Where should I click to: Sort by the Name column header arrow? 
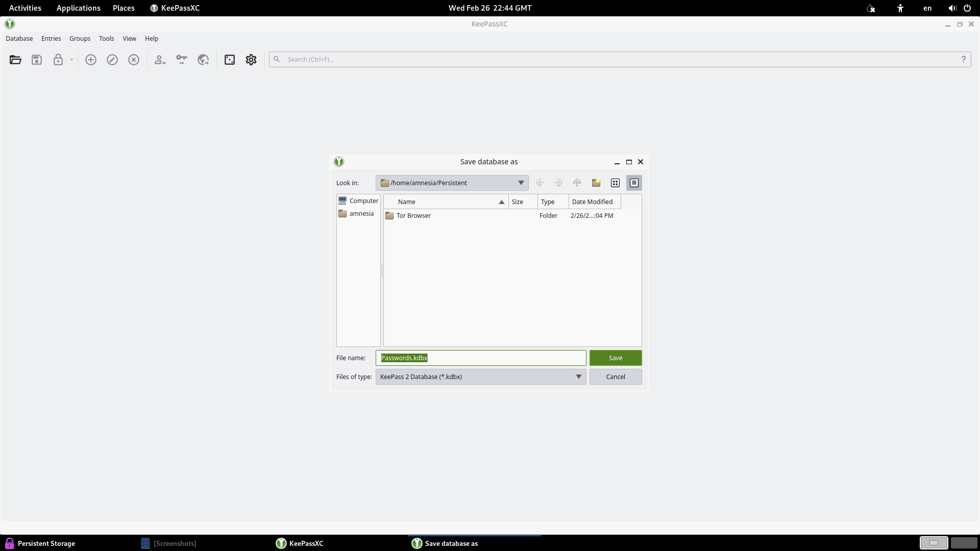pos(501,202)
